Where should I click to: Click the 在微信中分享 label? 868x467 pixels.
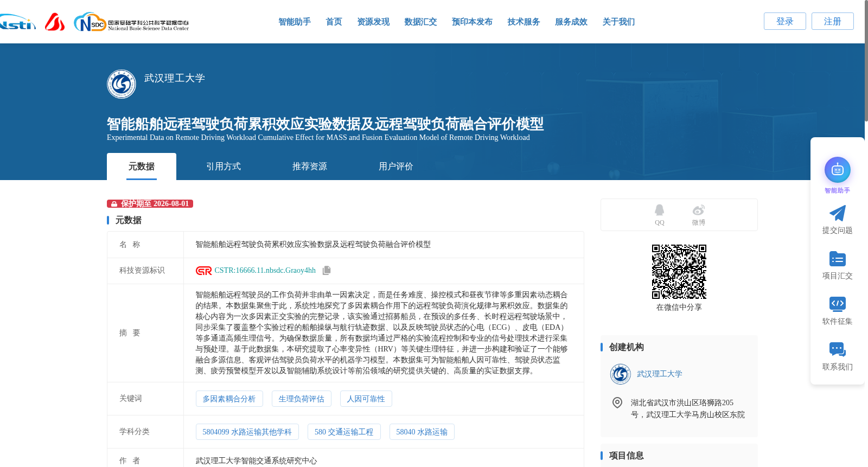pyautogui.click(x=679, y=307)
